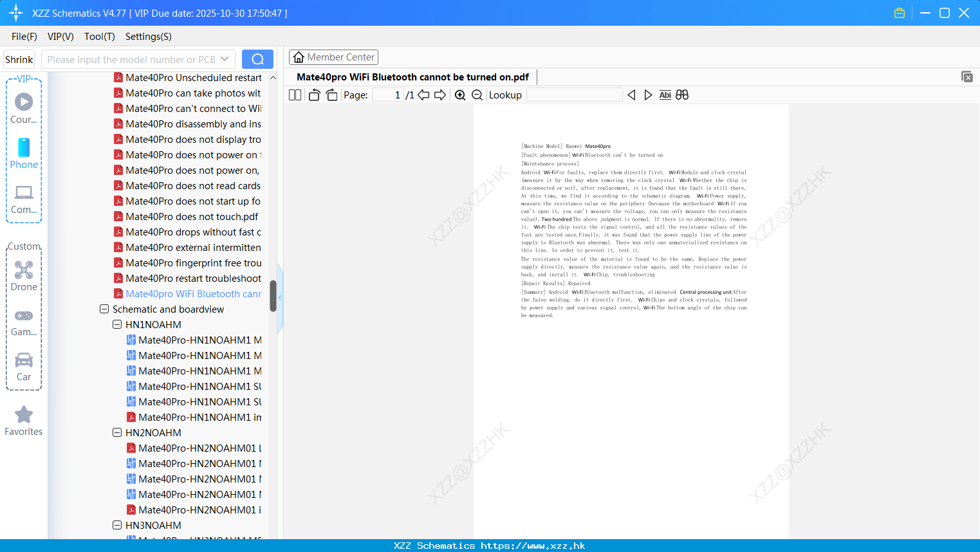980x552 pixels.
Task: Open Settings menu
Action: pos(149,37)
